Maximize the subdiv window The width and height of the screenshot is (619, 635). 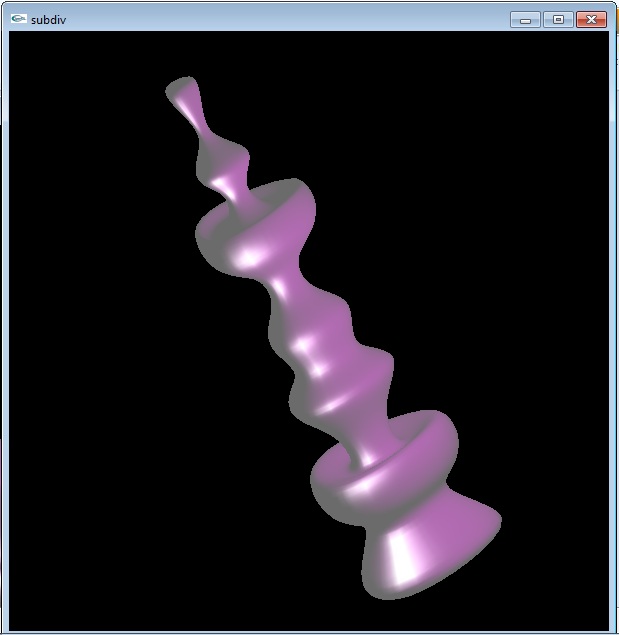click(558, 20)
